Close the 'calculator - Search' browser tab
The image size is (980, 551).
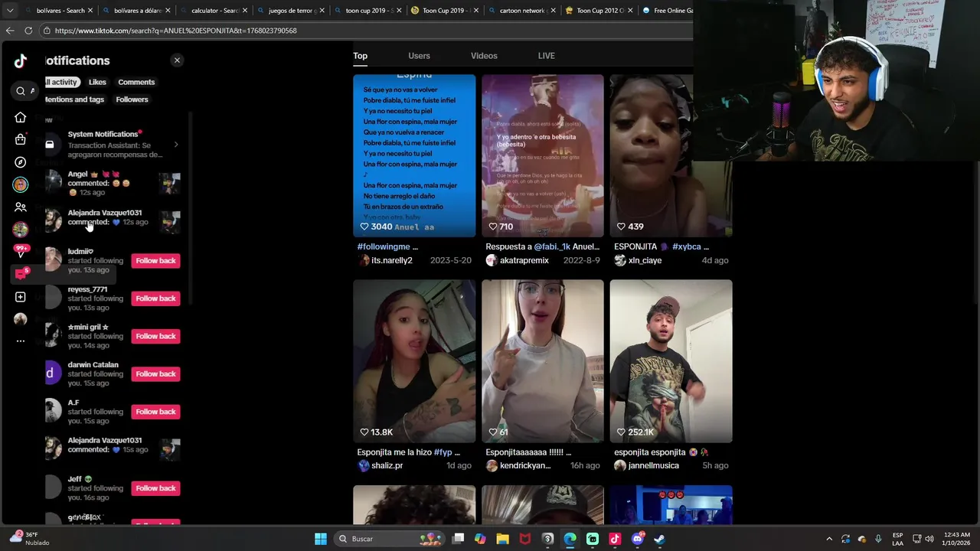pos(245,11)
